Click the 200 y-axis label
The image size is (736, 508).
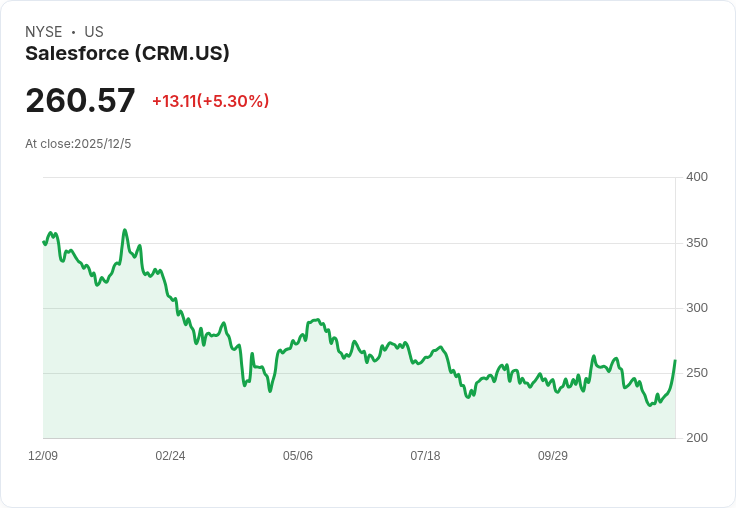tap(696, 438)
